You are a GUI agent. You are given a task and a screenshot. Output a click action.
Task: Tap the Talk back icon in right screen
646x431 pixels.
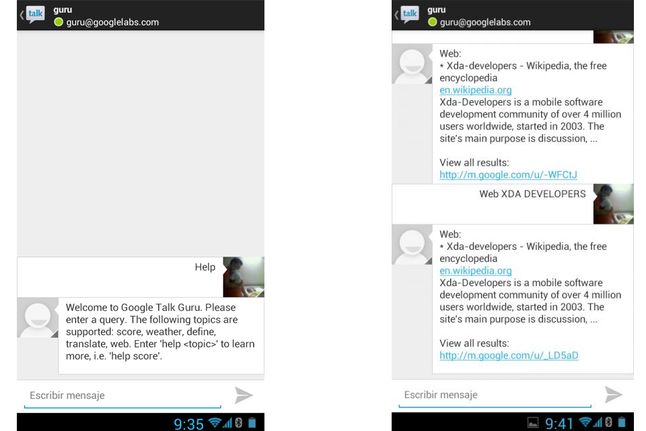407,14
